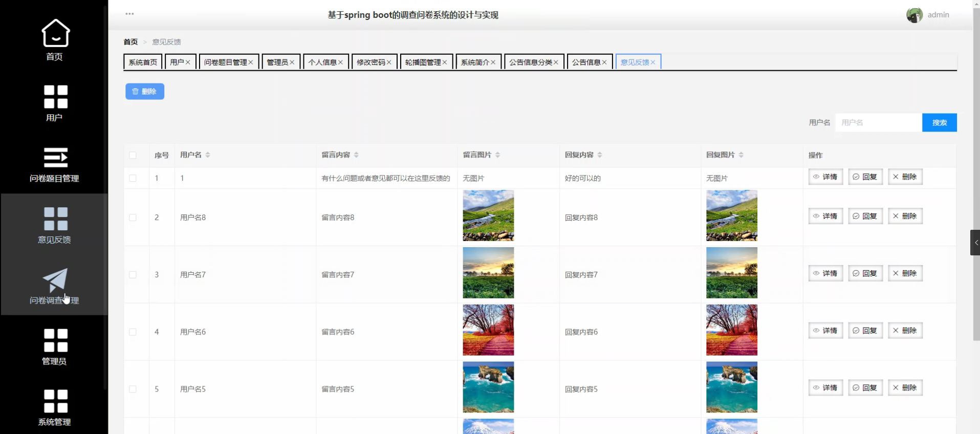Sort by 回复内容 column arrows
The image size is (980, 434).
tap(600, 155)
